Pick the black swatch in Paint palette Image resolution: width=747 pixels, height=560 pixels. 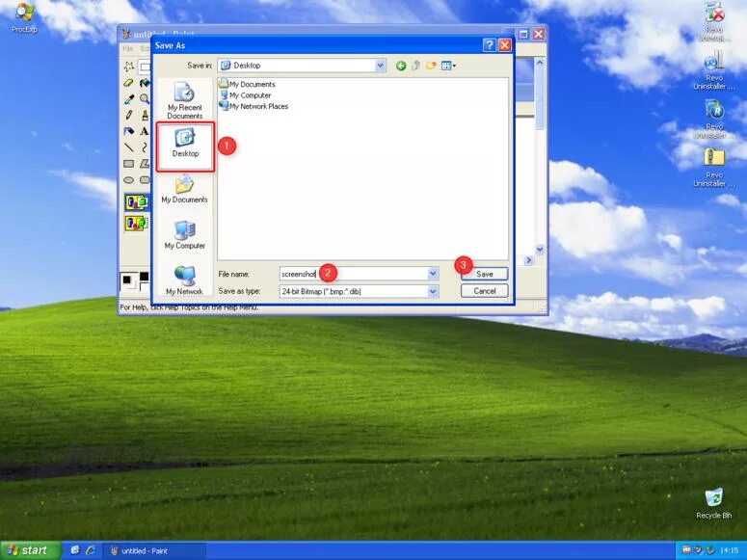point(144,277)
